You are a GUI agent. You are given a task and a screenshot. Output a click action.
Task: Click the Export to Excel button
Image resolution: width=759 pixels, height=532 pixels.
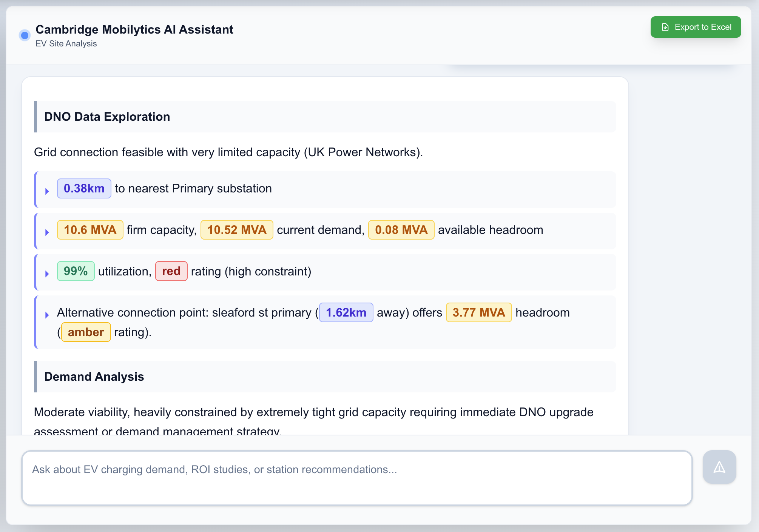696,27
